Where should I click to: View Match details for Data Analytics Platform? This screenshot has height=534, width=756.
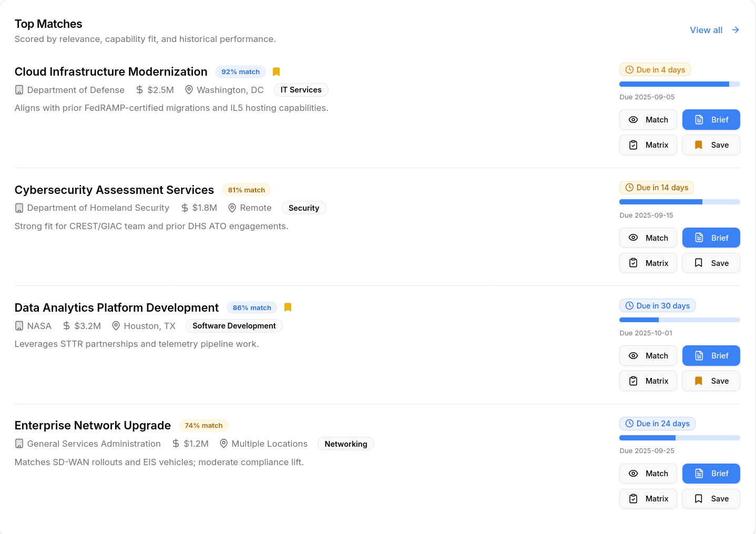point(648,356)
